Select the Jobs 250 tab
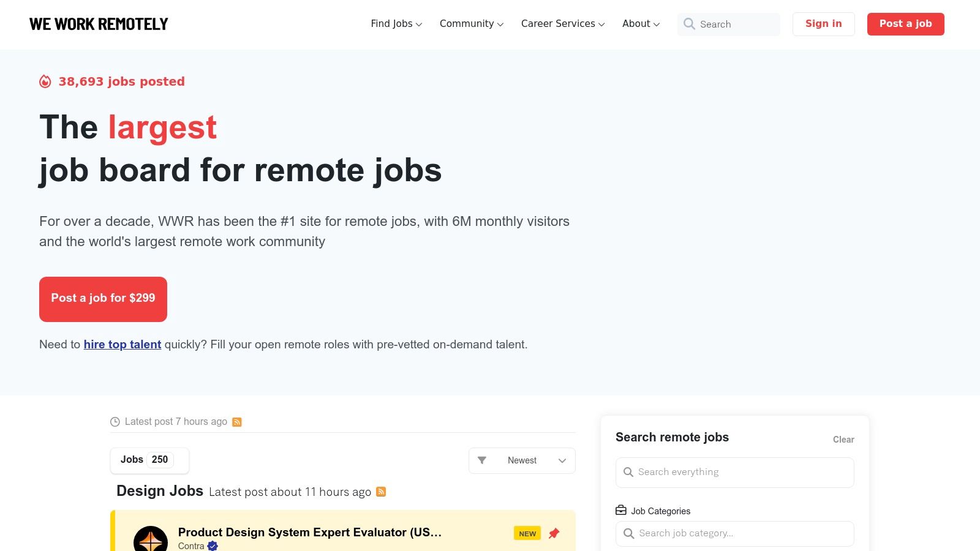 (x=148, y=460)
